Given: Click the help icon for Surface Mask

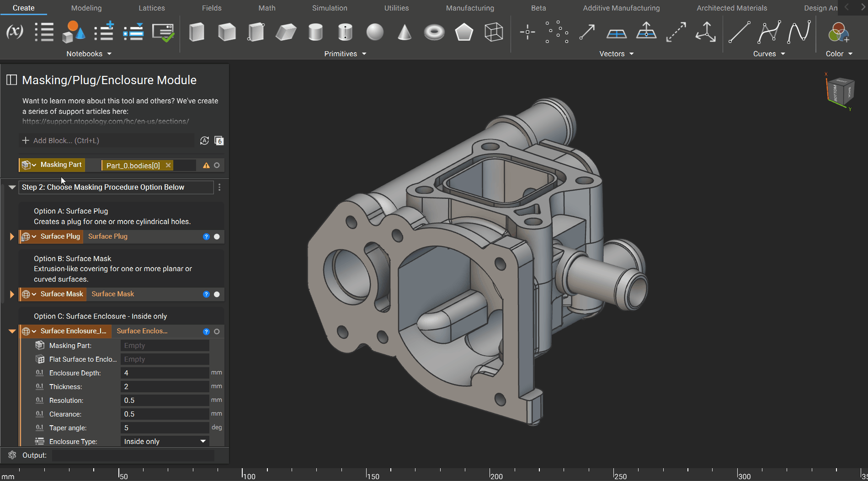Looking at the screenshot, I should coord(206,294).
